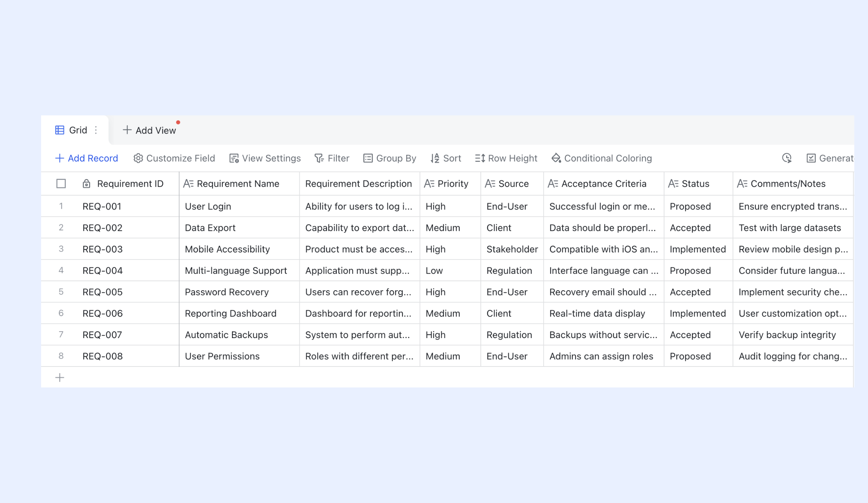Viewport: 868px width, 503px height.
Task: Select the Audit logging for chang... cell
Action: pyautogui.click(x=793, y=356)
